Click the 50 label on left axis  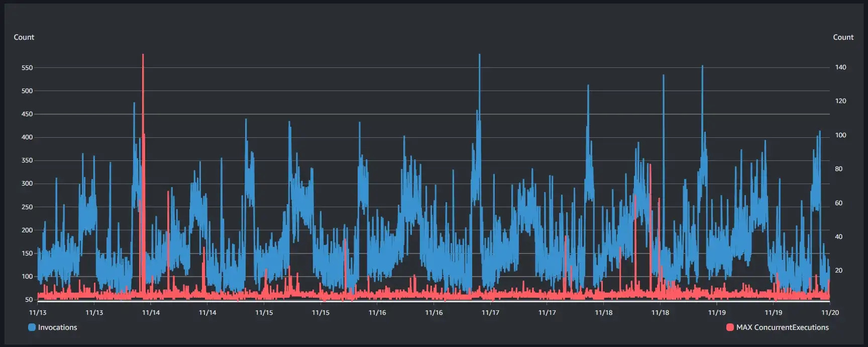(x=29, y=300)
